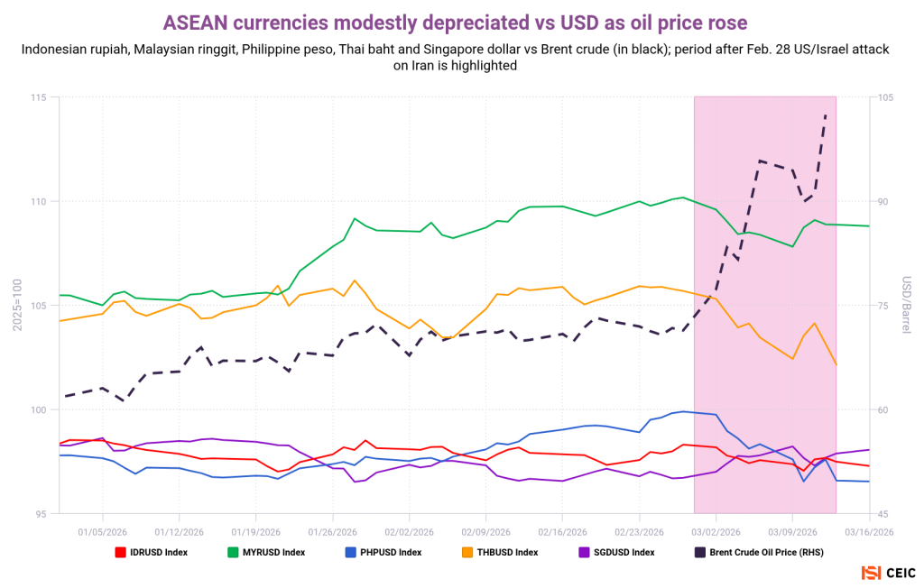Select the PHPUSD Index legend label
The height and width of the screenshot is (588, 924).
391,552
